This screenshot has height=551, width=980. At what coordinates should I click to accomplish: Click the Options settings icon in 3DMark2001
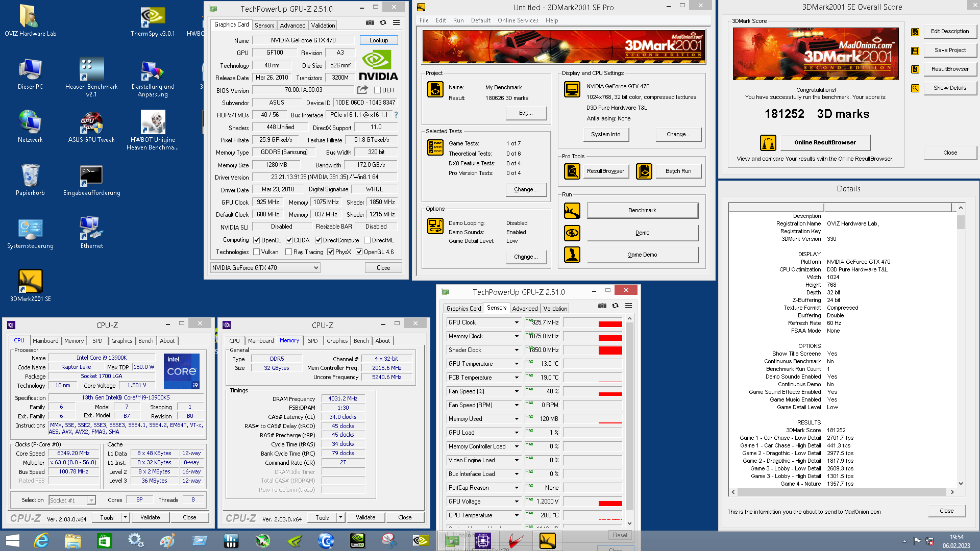[435, 226]
